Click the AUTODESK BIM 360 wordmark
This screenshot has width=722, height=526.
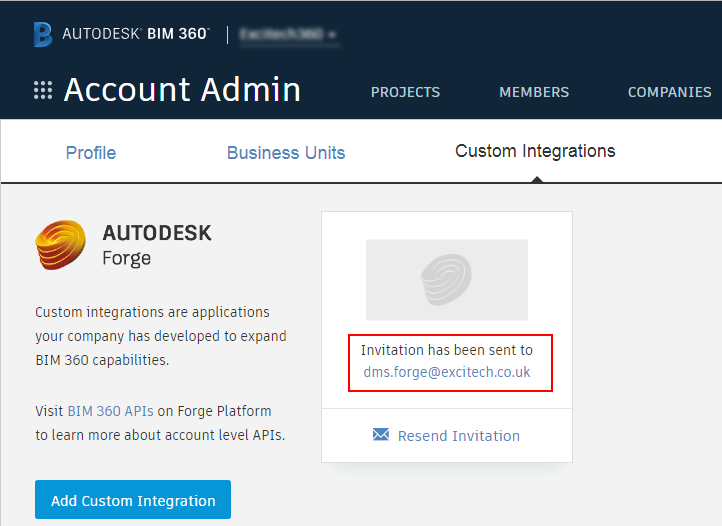pyautogui.click(x=136, y=34)
